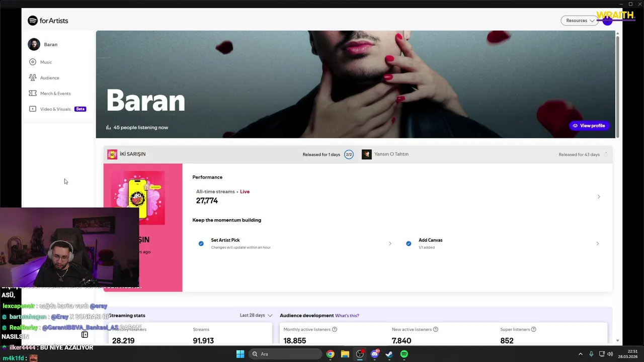The image size is (644, 362).
Task: Click the Set Artist Pick label
Action: (x=225, y=240)
